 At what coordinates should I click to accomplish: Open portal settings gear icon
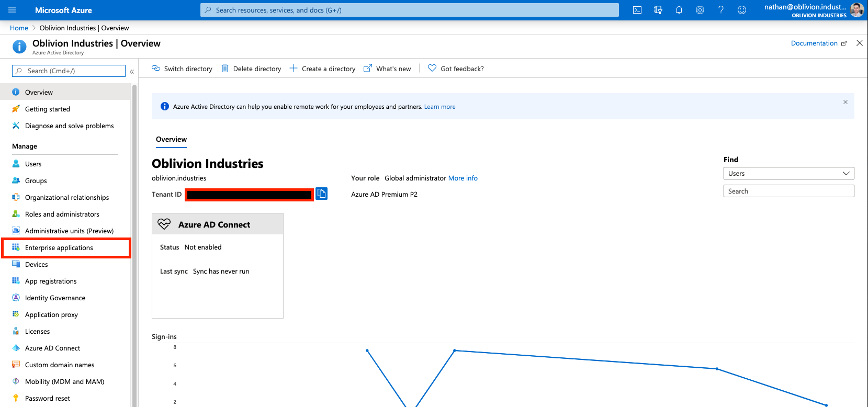(x=700, y=10)
